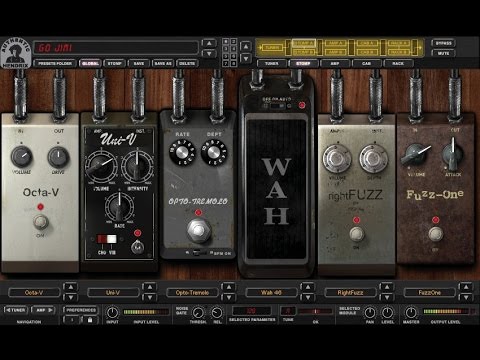Viewport: 480px width, 360px height.
Task: Switch to the Cab module tab
Action: (x=367, y=63)
